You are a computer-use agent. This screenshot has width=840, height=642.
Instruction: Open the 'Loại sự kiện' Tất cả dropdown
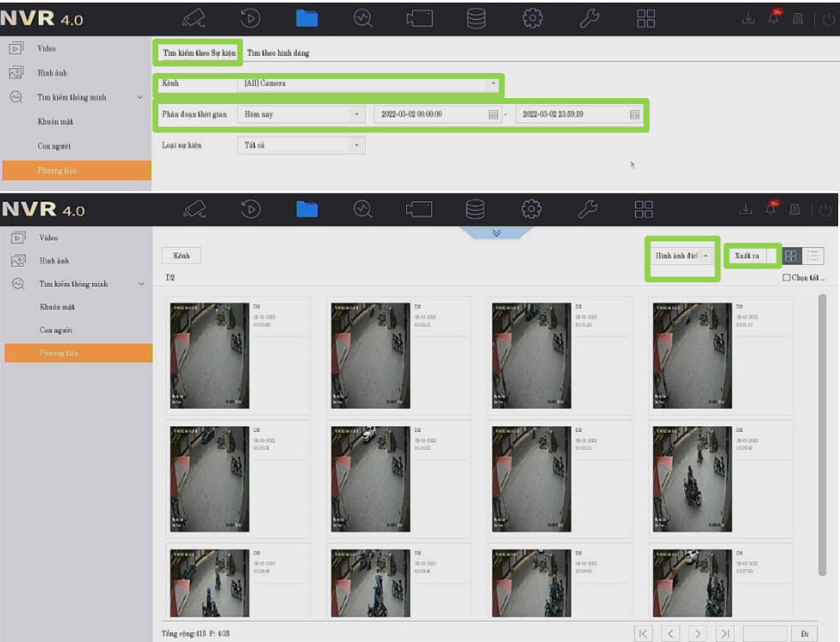[x=300, y=145]
